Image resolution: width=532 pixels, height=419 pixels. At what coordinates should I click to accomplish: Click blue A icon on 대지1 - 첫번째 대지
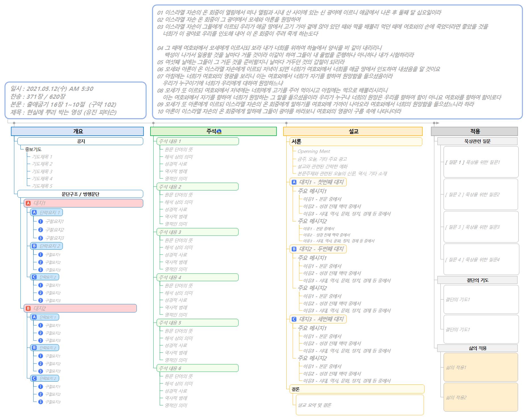tap(294, 182)
